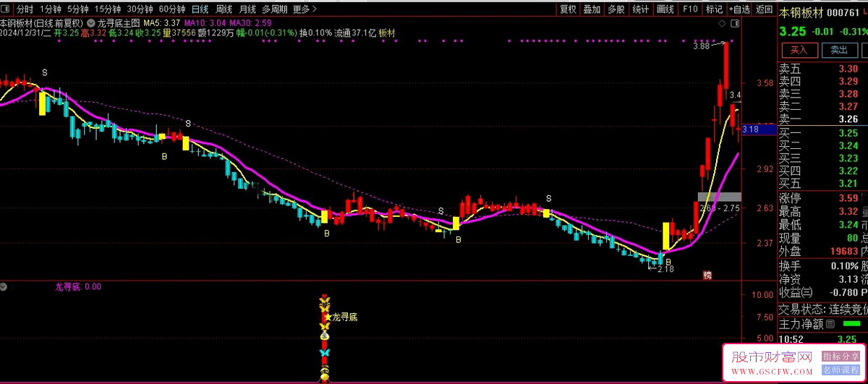Click the 外盘 value 19683

(843, 251)
